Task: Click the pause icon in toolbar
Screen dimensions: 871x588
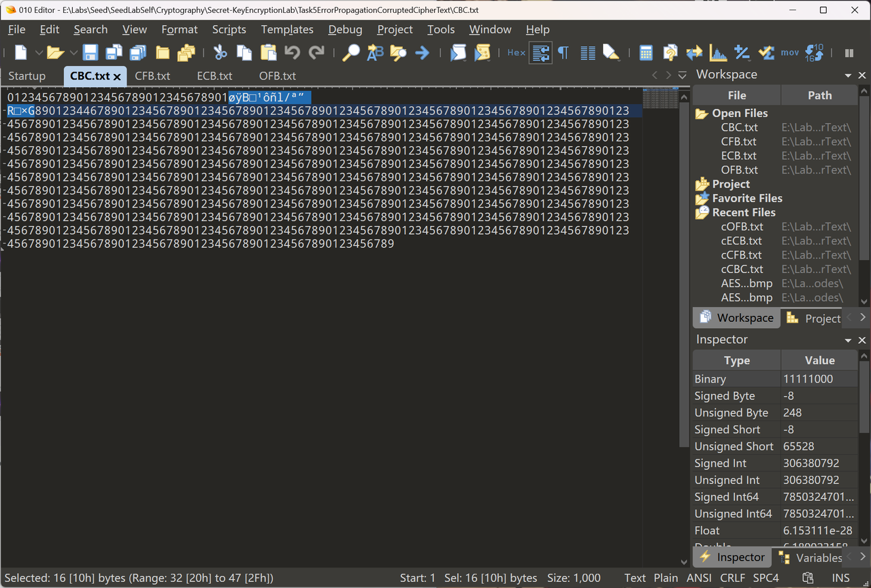Action: (x=849, y=52)
